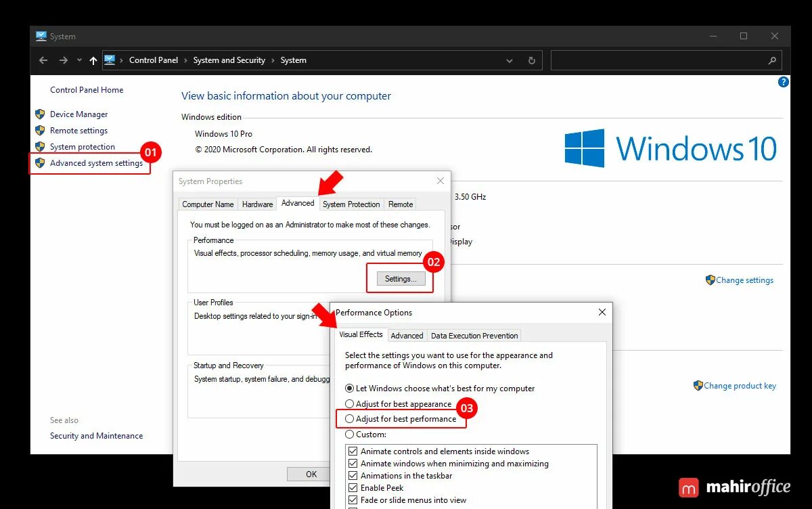Screen dimensions: 812x509
Task: Uncheck Animate windows when minimizing and maximizing
Action: (x=353, y=464)
